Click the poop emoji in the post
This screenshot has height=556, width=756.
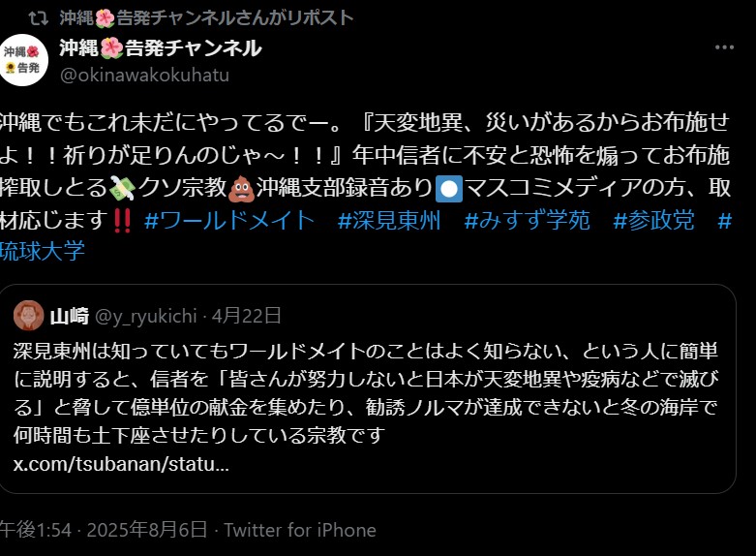(242, 188)
